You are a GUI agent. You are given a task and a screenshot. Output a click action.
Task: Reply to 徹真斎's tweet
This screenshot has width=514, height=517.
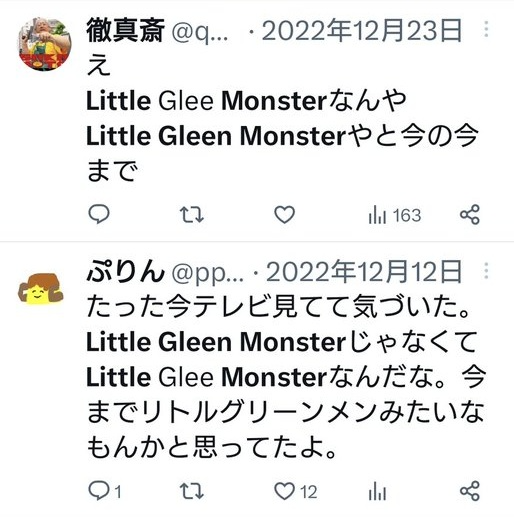coord(99,214)
